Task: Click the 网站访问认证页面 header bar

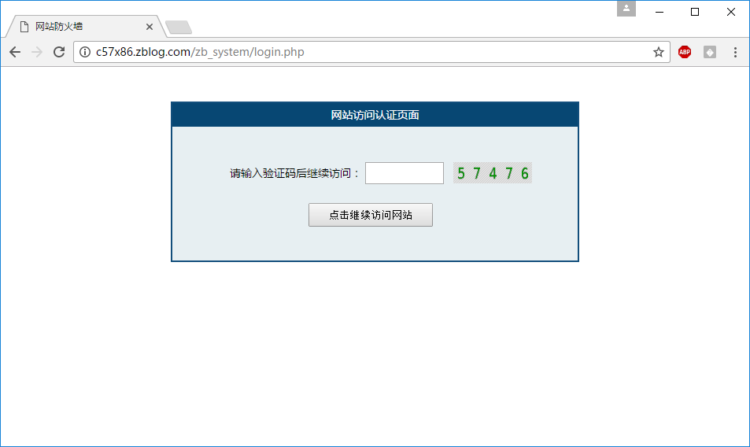Action: click(x=375, y=115)
